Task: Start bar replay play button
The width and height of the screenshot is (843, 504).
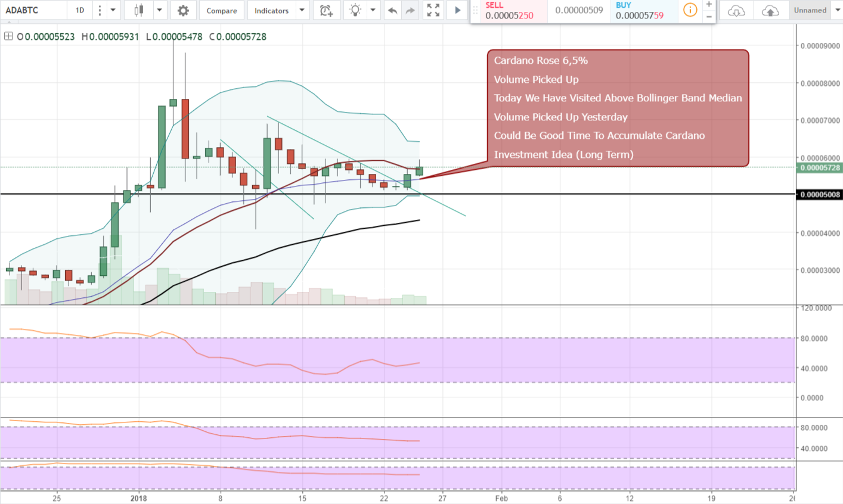Action: (457, 10)
